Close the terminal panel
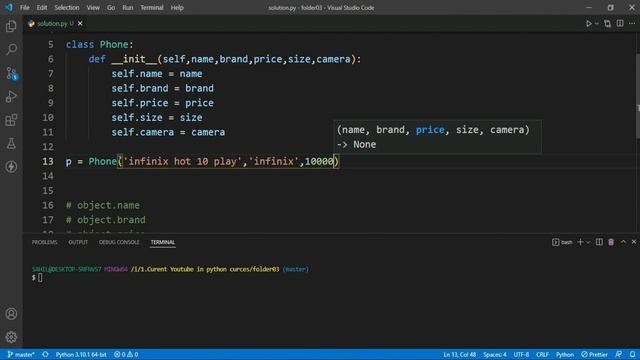Image resolution: width=640 pixels, height=360 pixels. pos(634,242)
